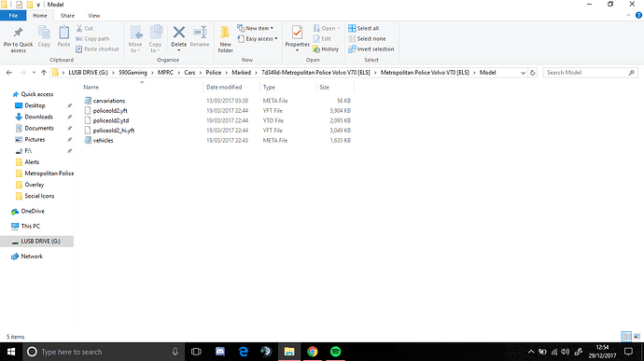Open the File menu tab
644x361 pixels.
pos(13,16)
